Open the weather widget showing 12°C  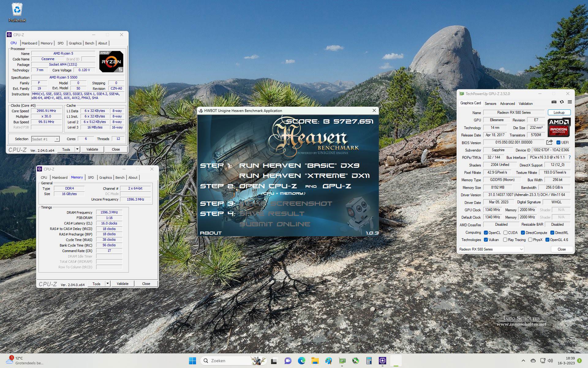(x=24, y=361)
